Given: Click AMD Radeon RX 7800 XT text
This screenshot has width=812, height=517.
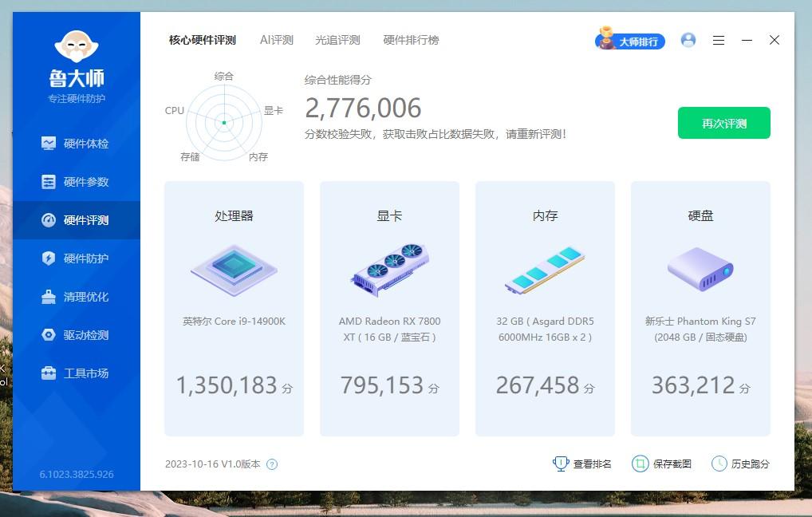Looking at the screenshot, I should point(389,329).
